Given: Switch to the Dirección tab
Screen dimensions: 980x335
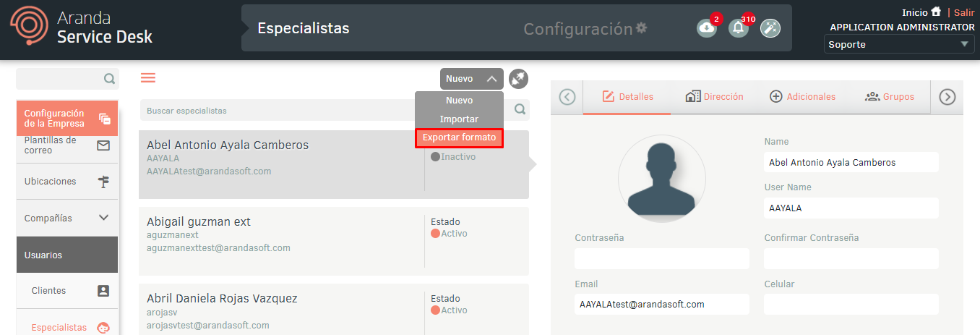Looking at the screenshot, I should 714,97.
